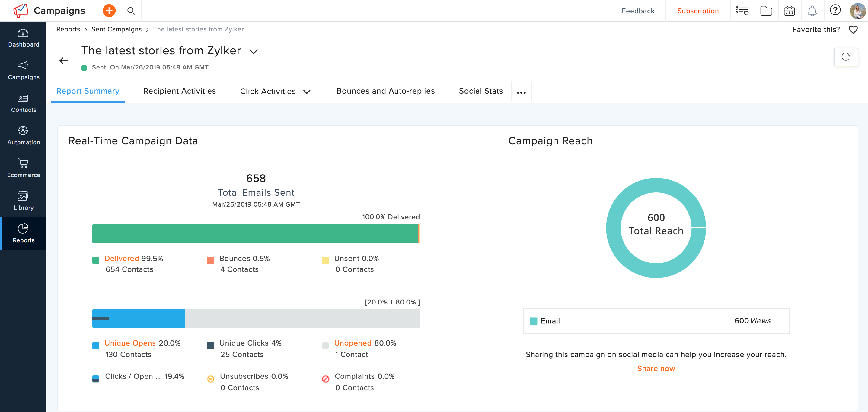Go to Automation in sidebar
The width and height of the screenshot is (868, 412).
(x=23, y=135)
